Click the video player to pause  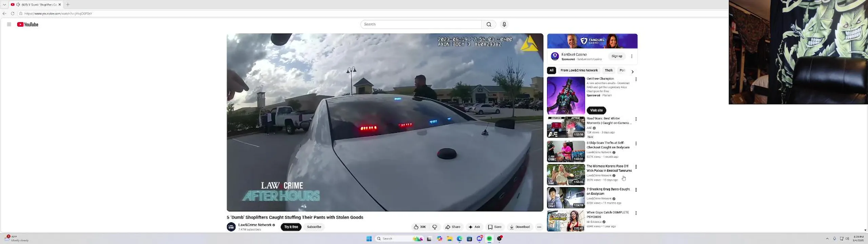click(x=385, y=122)
